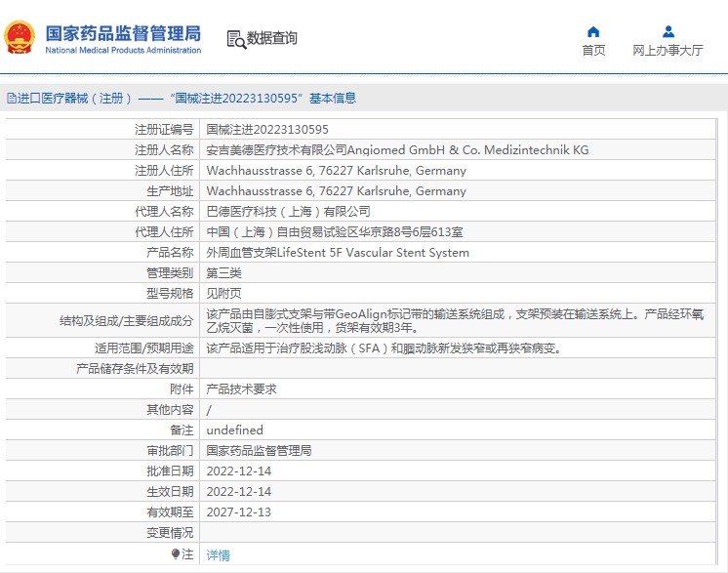Screen dimensions: 728x573
Task: Click the 产品储存条件及有效期 row label
Action: coord(135,369)
